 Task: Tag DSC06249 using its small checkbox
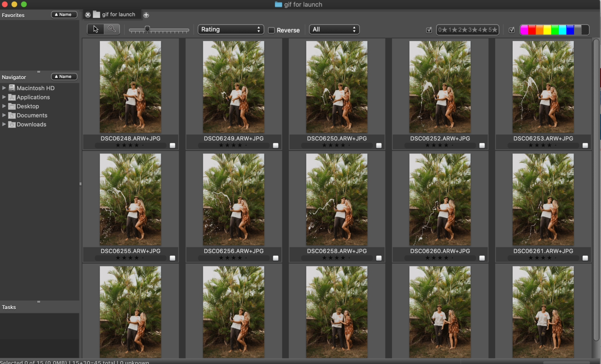(276, 146)
